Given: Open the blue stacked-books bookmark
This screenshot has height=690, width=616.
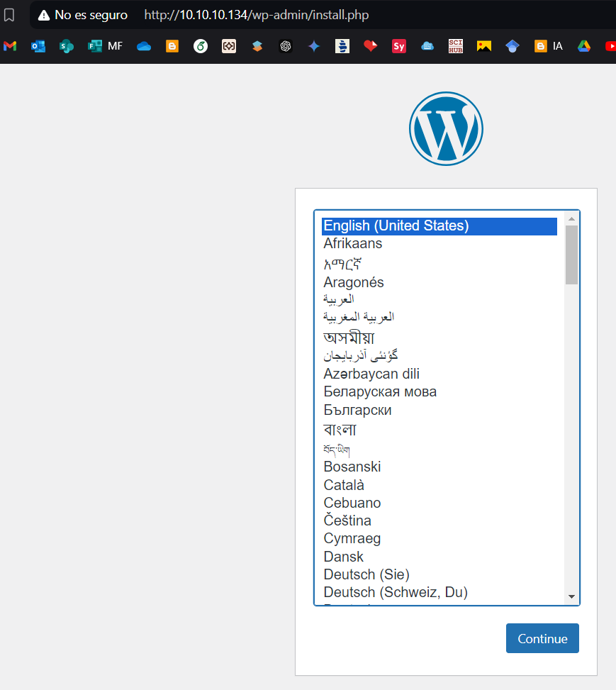Looking at the screenshot, I should 342,46.
